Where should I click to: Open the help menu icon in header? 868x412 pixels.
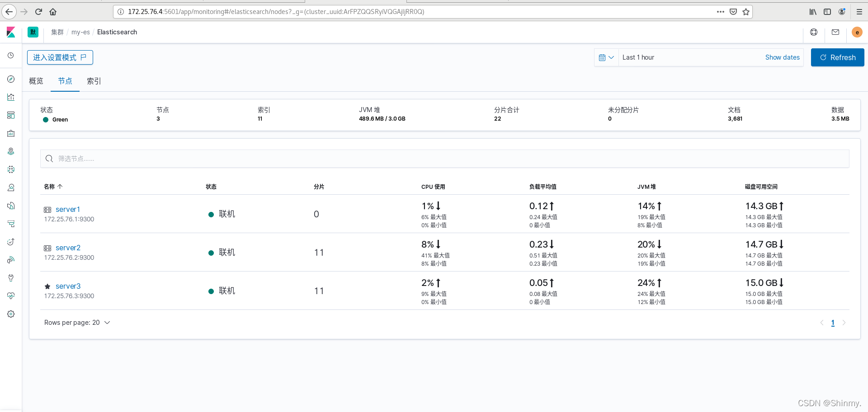[814, 32]
